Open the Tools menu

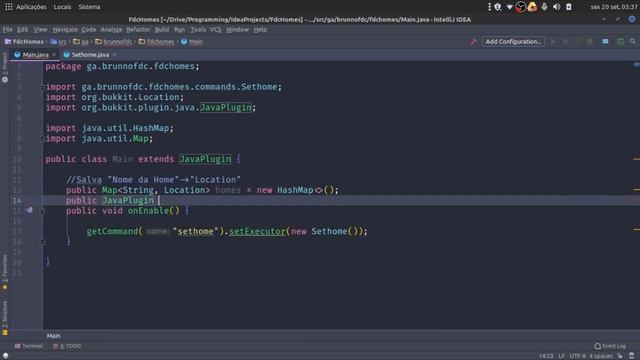tap(198, 29)
